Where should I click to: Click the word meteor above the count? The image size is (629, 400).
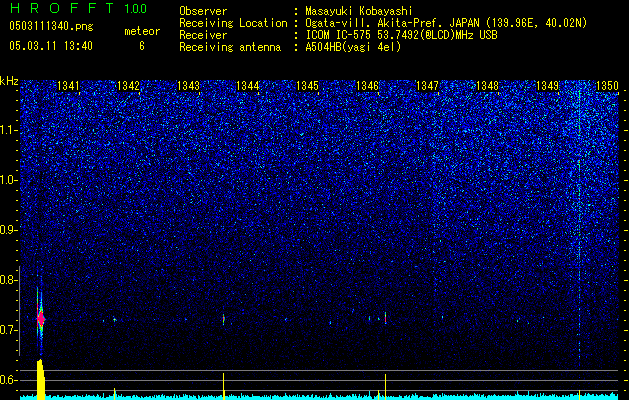(x=142, y=31)
